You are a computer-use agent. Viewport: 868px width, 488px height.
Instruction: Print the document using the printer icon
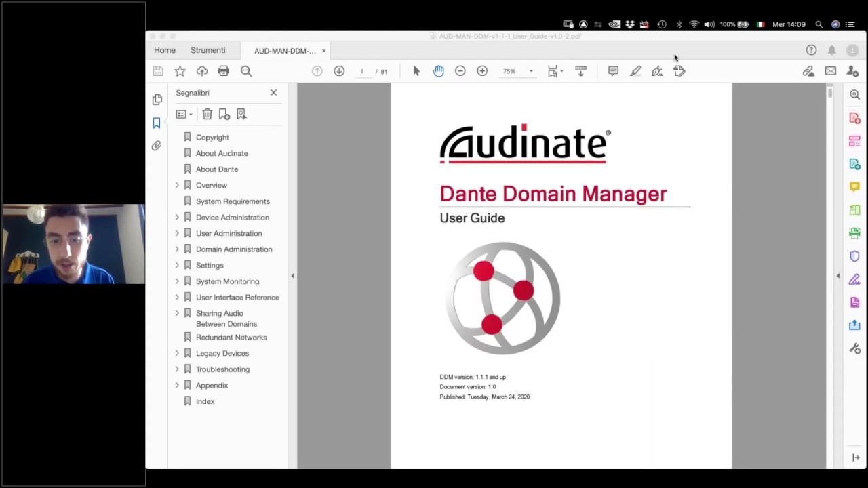pyautogui.click(x=224, y=71)
